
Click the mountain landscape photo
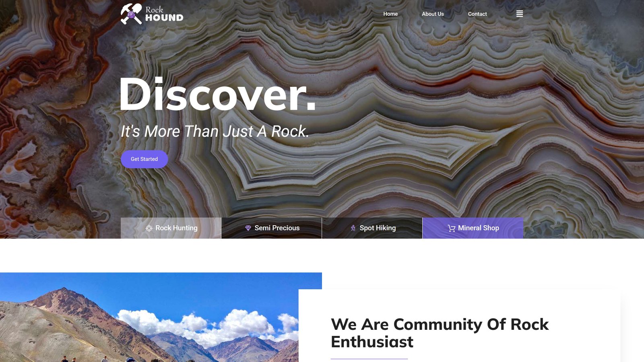[x=149, y=317]
